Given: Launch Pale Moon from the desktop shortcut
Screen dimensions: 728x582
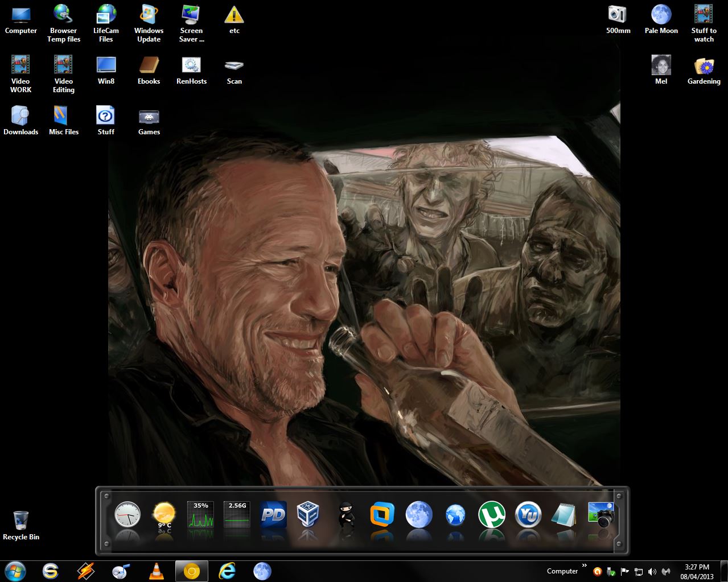Looking at the screenshot, I should tap(661, 20).
